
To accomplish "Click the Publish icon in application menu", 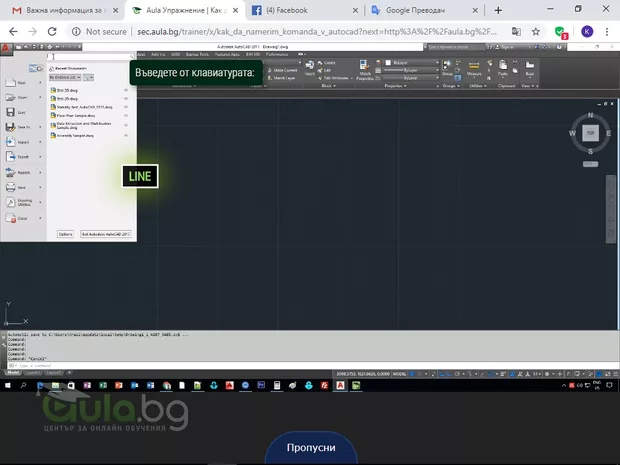I will point(10,172).
